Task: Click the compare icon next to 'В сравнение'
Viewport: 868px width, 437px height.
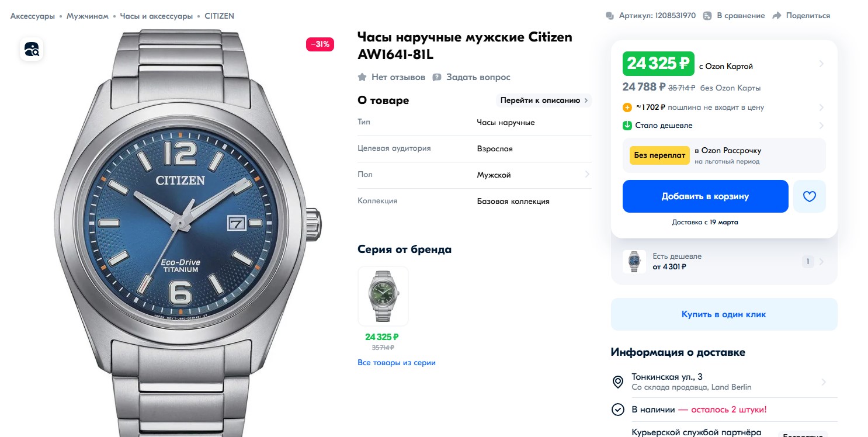Action: (707, 16)
